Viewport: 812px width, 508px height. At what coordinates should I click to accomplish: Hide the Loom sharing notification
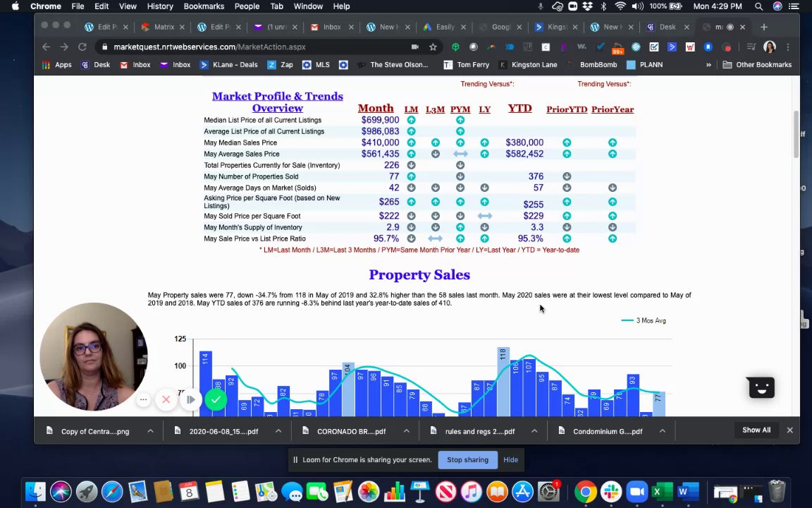(510, 460)
